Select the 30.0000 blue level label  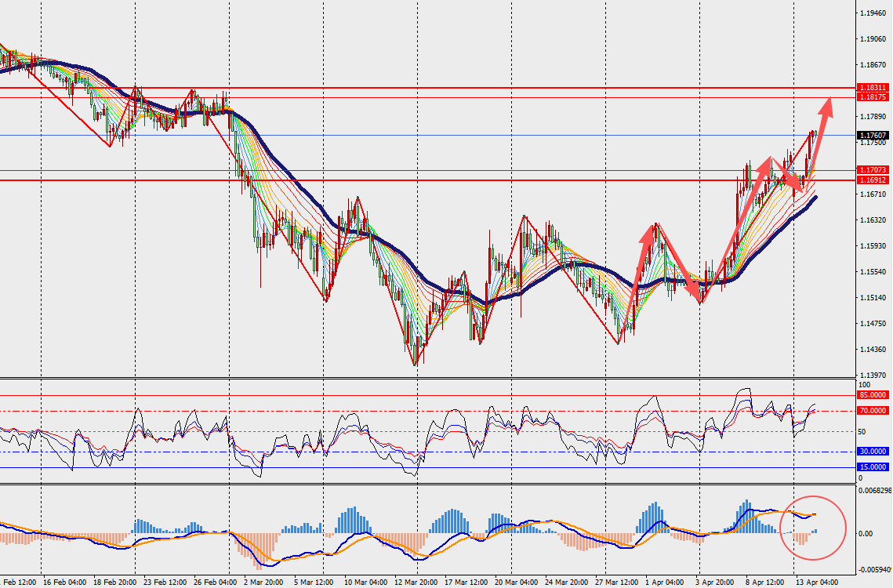click(872, 452)
